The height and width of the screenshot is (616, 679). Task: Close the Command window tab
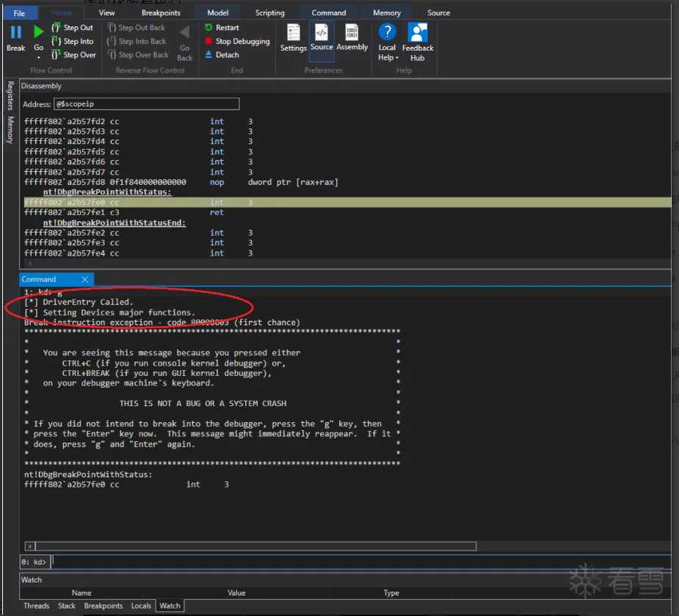click(85, 279)
